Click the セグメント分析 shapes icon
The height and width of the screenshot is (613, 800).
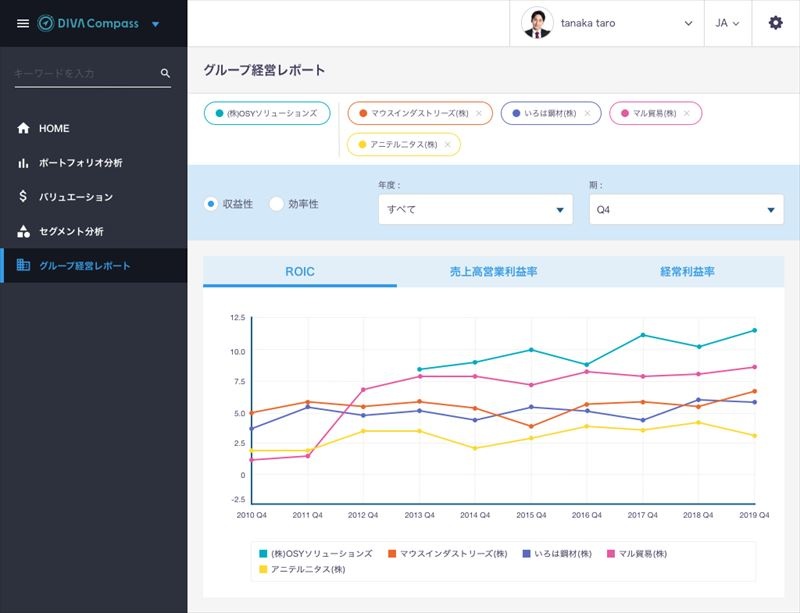coord(23,232)
